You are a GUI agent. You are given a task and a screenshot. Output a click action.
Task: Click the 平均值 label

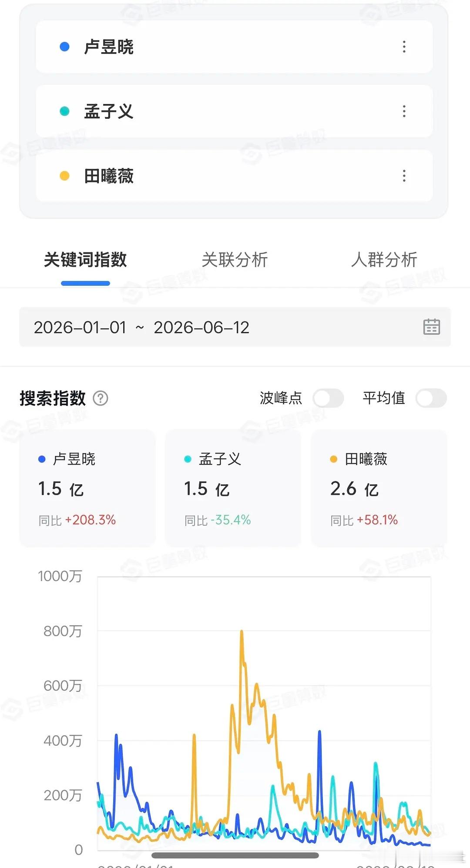[384, 398]
